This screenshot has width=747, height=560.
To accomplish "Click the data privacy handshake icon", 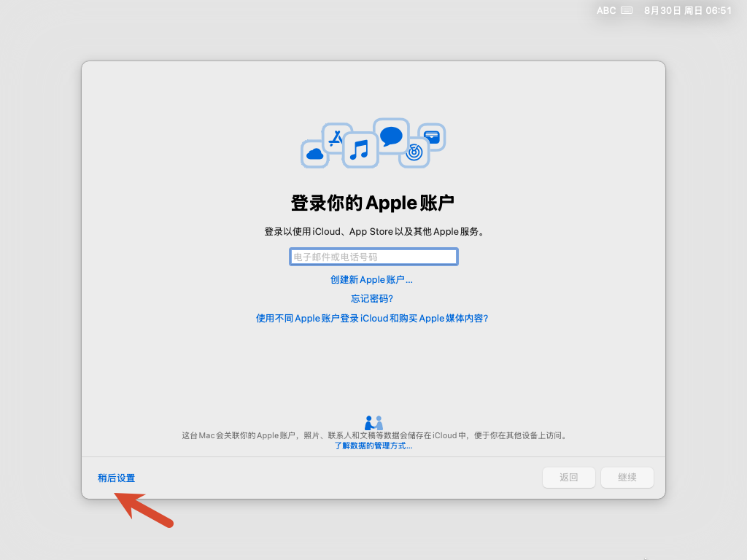I will [x=373, y=423].
